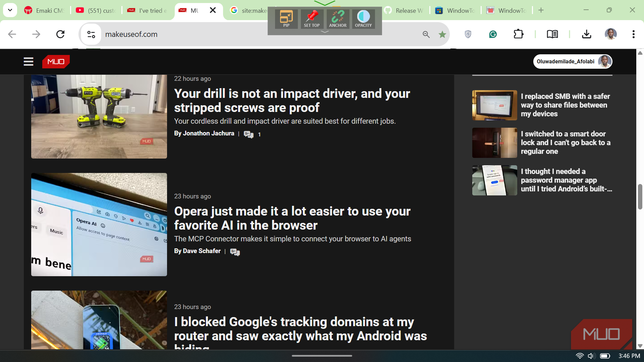
Task: Open the tab search dropdown arrow
Action: [10, 10]
